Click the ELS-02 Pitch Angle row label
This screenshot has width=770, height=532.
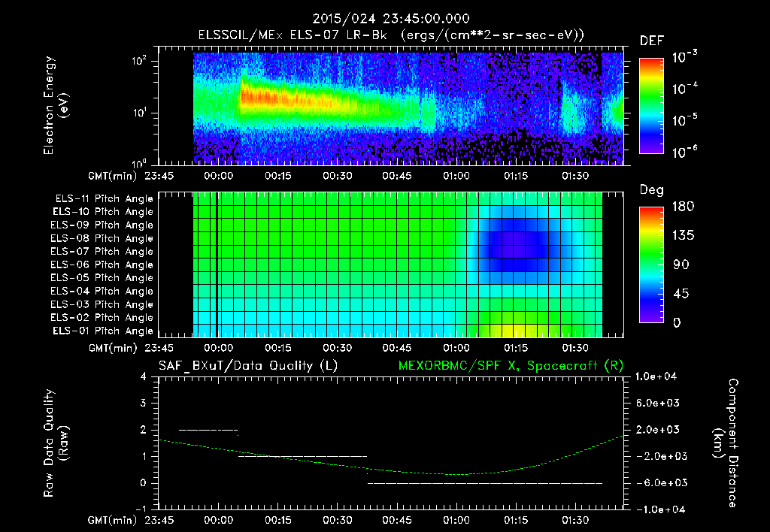click(x=102, y=318)
